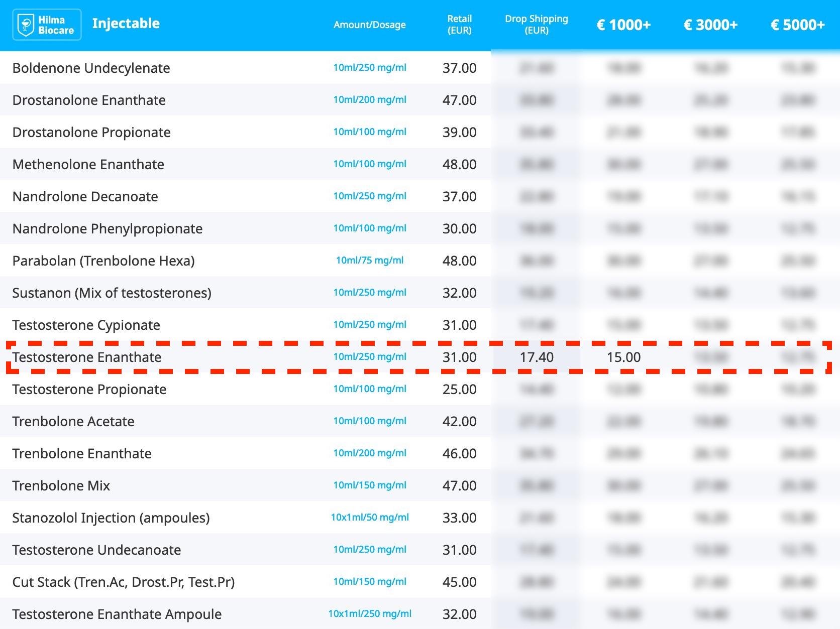
Task: Click the 17.40 drop shipping price
Action: [536, 357]
